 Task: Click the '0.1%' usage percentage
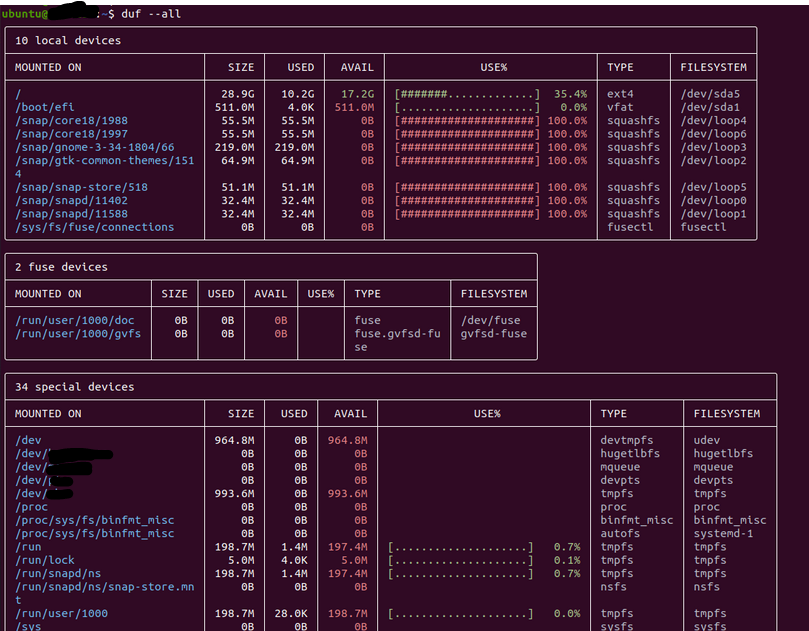point(567,560)
